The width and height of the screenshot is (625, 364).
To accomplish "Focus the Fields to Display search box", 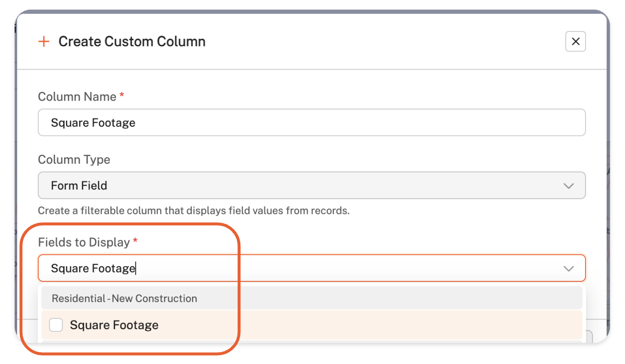I will [294, 268].
